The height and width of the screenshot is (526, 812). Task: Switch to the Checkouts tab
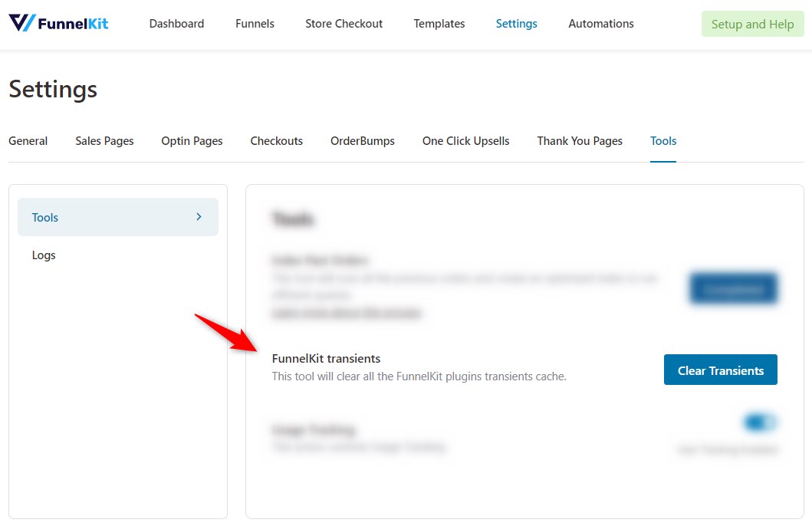pyautogui.click(x=276, y=141)
